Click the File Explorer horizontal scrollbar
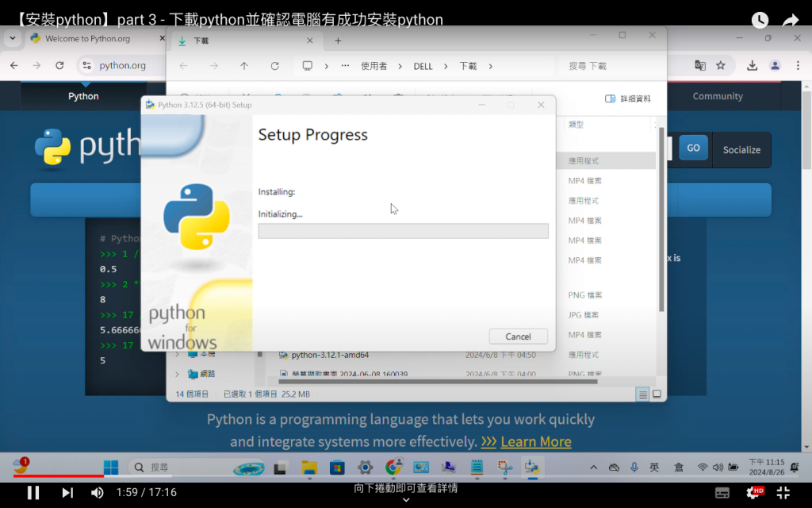The width and height of the screenshot is (812, 508). (x=438, y=382)
